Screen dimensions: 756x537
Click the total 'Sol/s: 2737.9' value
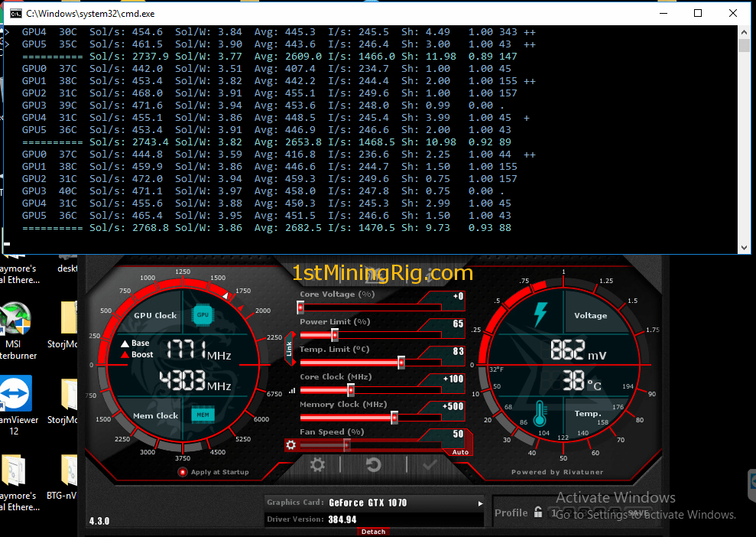tap(128, 57)
